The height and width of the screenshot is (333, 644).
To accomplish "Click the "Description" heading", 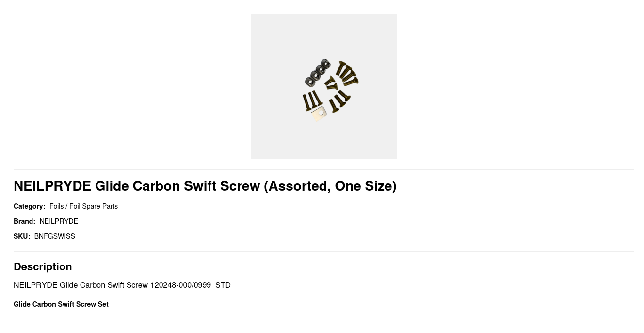I will point(43,266).
